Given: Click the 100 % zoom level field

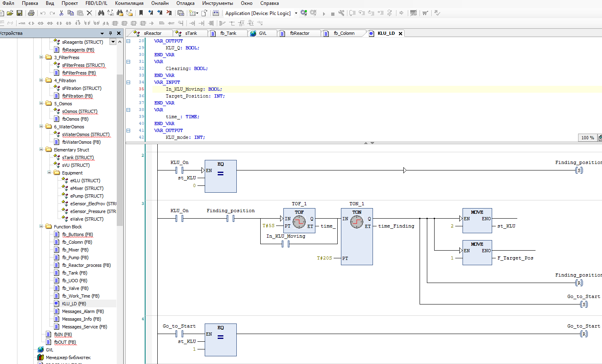Looking at the screenshot, I should tap(587, 138).
